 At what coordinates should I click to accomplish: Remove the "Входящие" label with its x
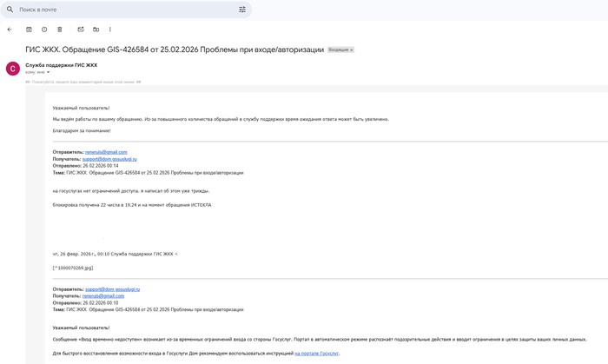coord(351,50)
